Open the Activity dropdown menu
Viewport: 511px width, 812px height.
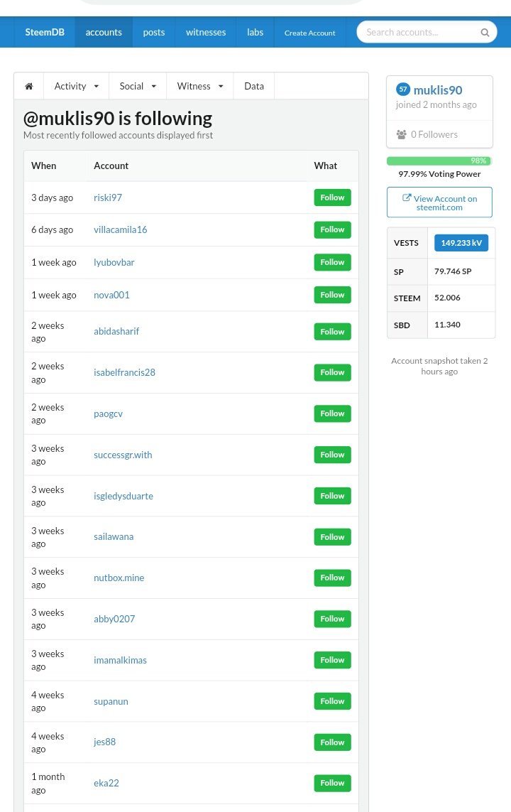click(76, 86)
